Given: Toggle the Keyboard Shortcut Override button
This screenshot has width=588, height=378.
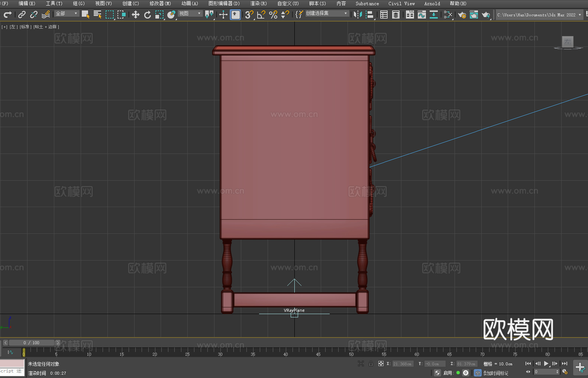Looking at the screenshot, I should pos(235,14).
